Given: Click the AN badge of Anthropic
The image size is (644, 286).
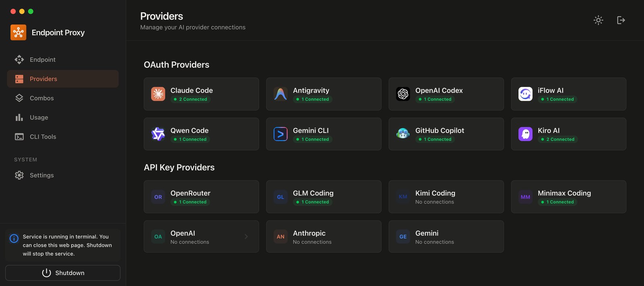Looking at the screenshot, I should coord(281,237).
